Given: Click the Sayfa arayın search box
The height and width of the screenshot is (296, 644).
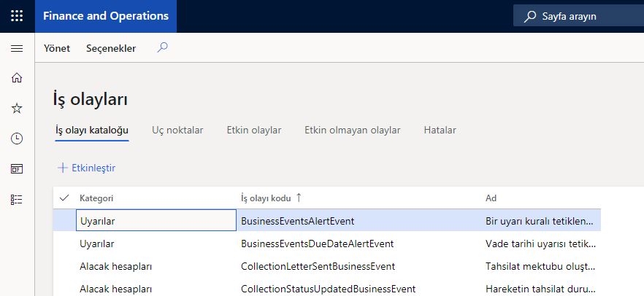Looking at the screenshot, I should pos(578,16).
